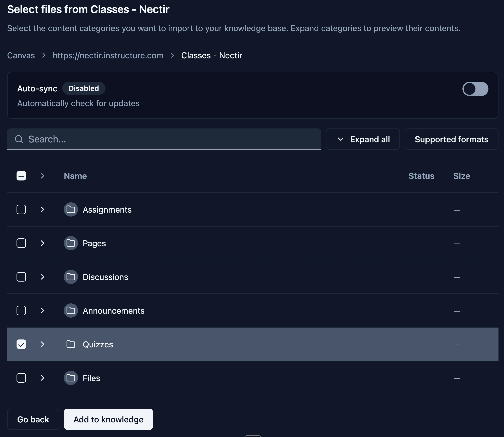
Task: Click the Announcements folder icon
Action: tap(71, 311)
